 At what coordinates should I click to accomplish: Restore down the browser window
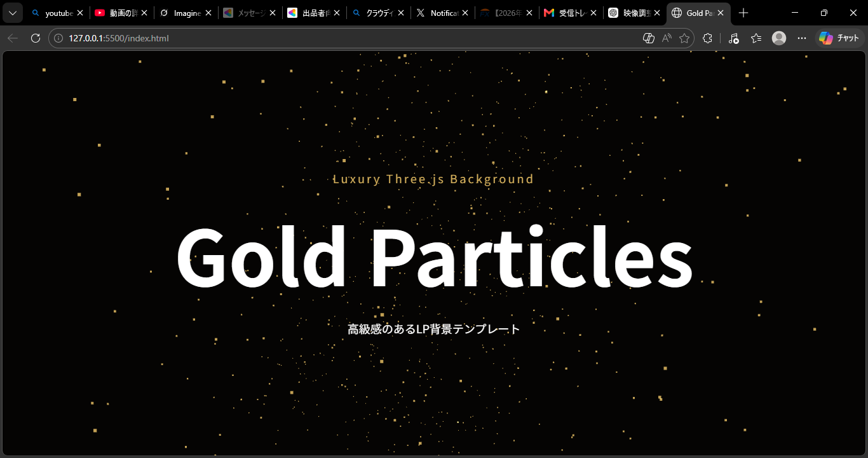824,13
